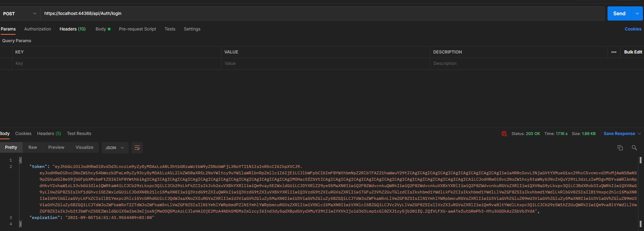
Task: Select the Raw view mode
Action: (33, 147)
